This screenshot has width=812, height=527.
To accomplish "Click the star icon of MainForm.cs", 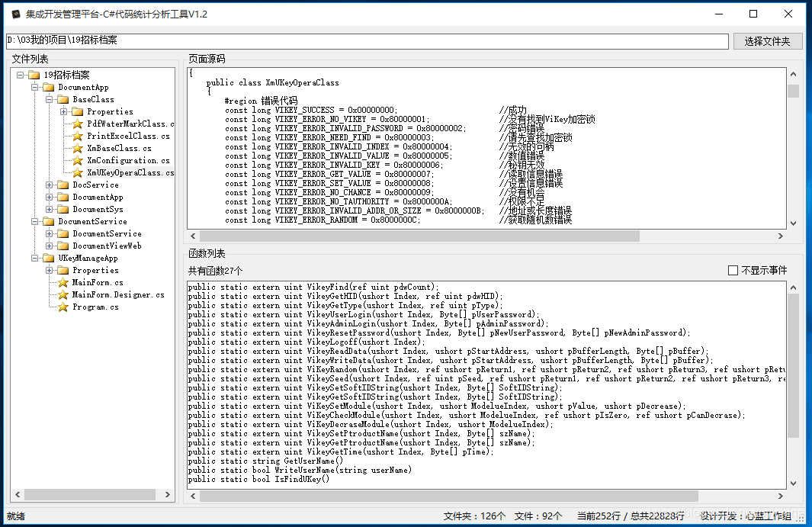I will 63,282.
